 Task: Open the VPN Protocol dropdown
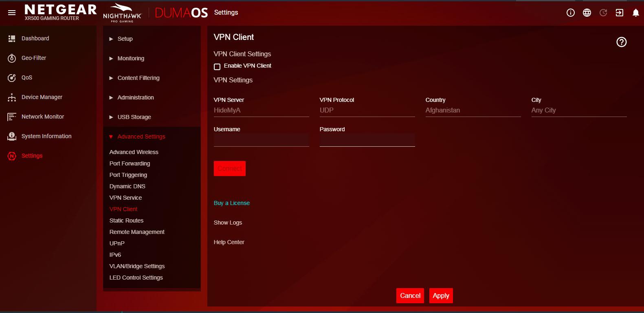click(367, 110)
